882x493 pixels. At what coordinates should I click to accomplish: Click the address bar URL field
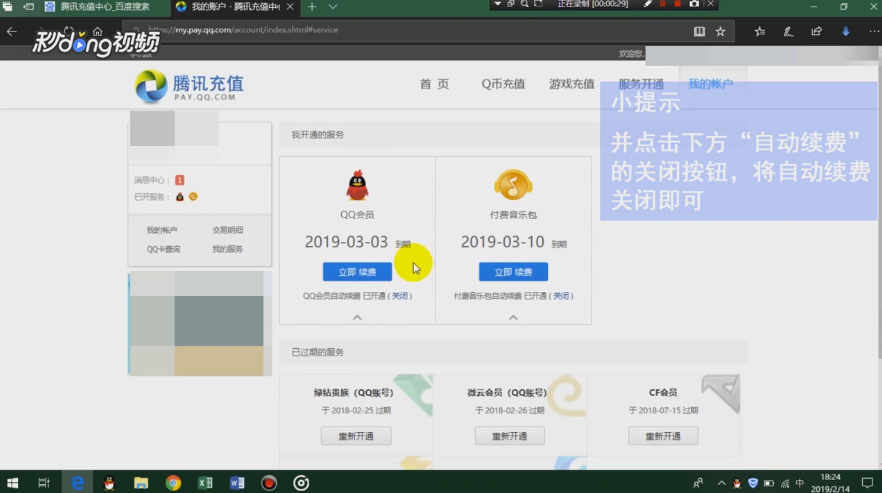click(405, 30)
